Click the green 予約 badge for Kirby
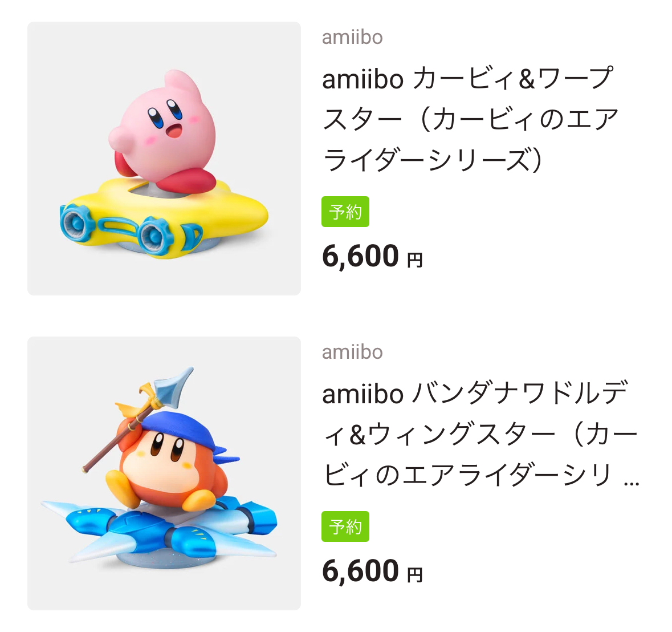672x632 pixels. pos(345,212)
